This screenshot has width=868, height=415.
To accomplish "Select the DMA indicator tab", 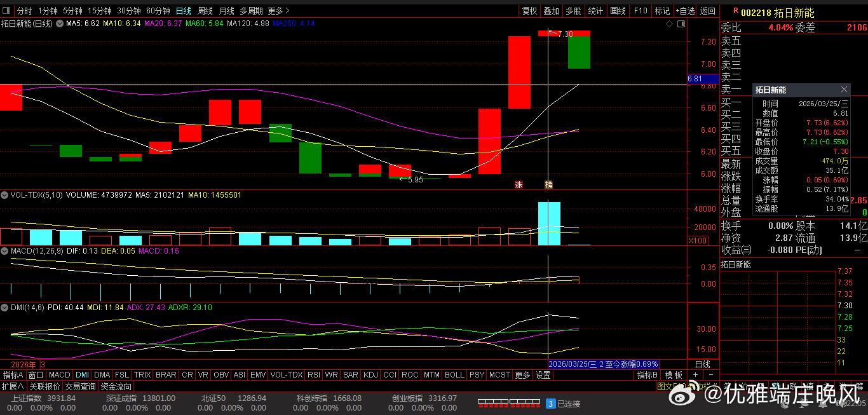I will point(102,375).
